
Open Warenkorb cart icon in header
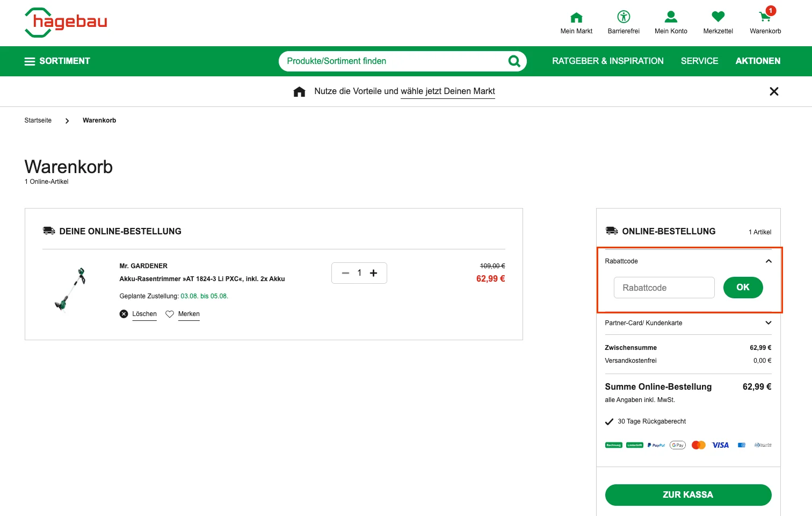765,17
